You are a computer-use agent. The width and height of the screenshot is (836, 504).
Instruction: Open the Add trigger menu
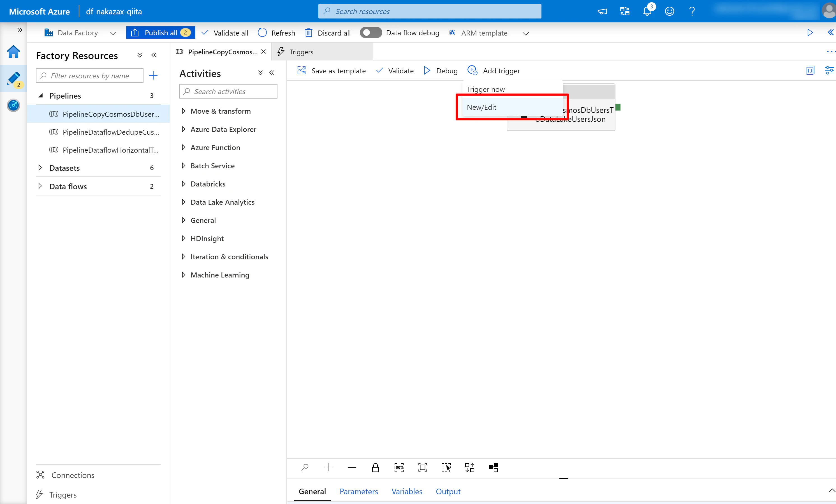494,71
